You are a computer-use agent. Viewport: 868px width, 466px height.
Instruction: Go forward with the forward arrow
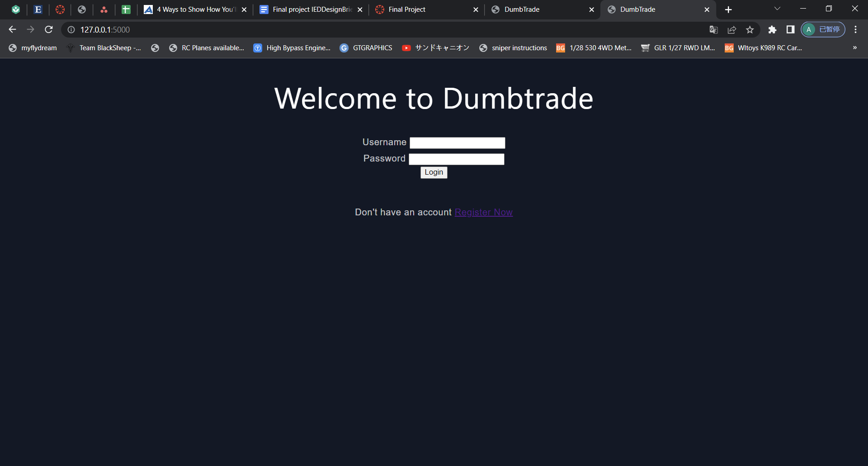[x=30, y=29]
